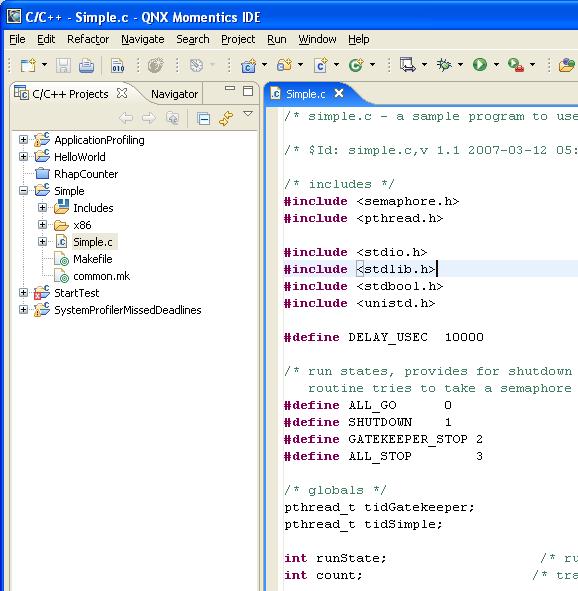This screenshot has height=591, width=578.
Task: Collapse the Simple project tree
Action: click(23, 191)
